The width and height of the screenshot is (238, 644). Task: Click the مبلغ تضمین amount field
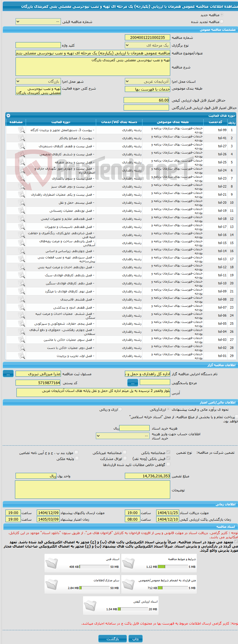coord(147,476)
